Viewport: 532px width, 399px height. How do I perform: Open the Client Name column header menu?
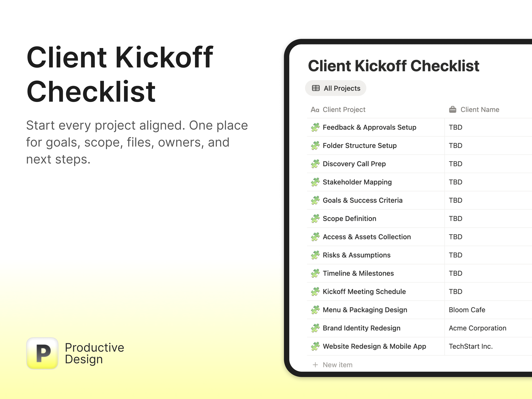pos(480,110)
